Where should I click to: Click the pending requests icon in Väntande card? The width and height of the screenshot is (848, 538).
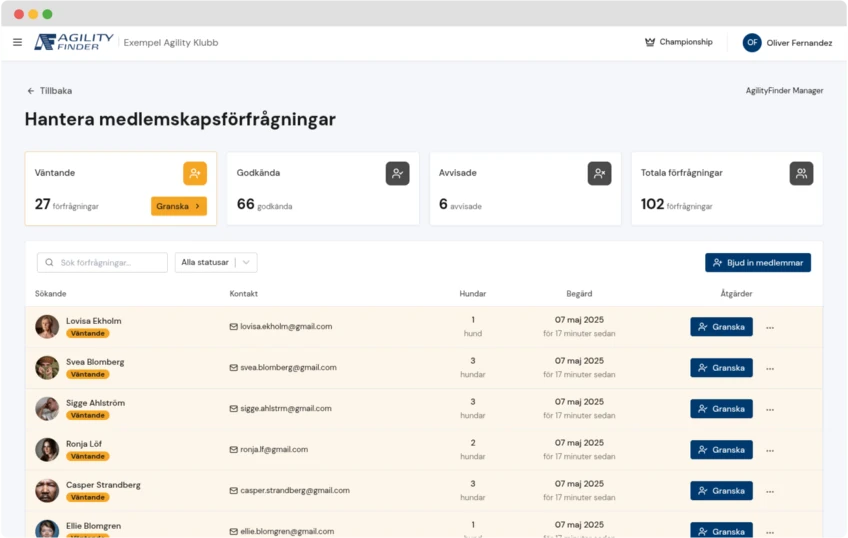(x=195, y=173)
